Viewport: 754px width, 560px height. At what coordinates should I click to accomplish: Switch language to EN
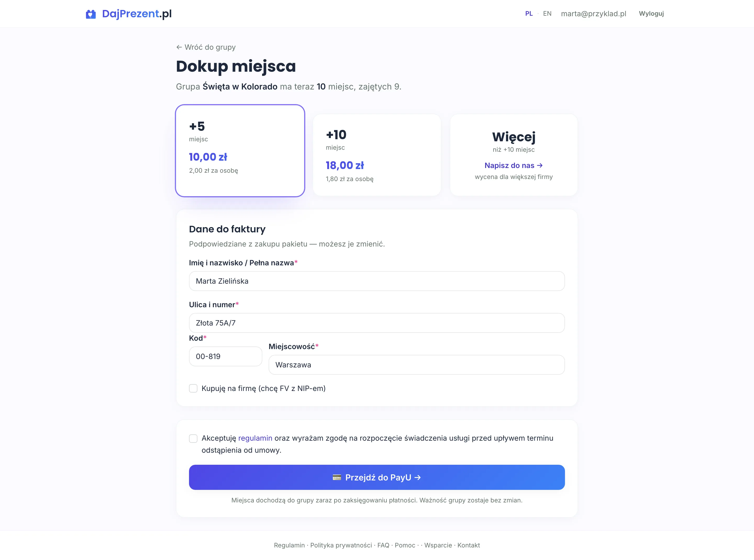tap(547, 14)
